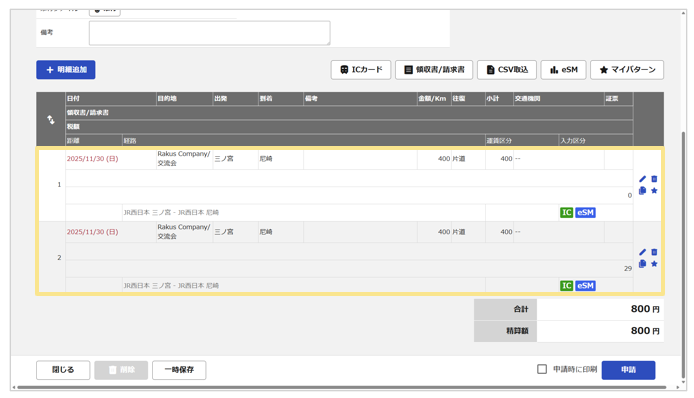Click the blue eSM badge in row 1
The width and height of the screenshot is (694, 398).
point(585,213)
